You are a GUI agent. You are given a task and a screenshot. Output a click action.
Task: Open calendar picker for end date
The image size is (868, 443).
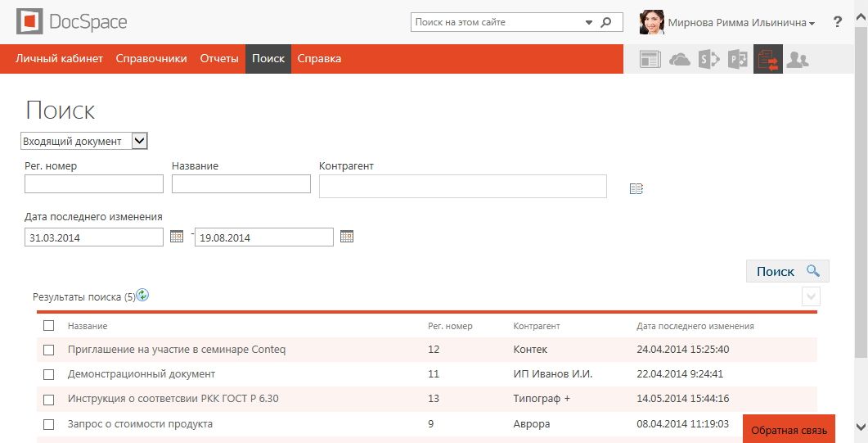tap(347, 237)
